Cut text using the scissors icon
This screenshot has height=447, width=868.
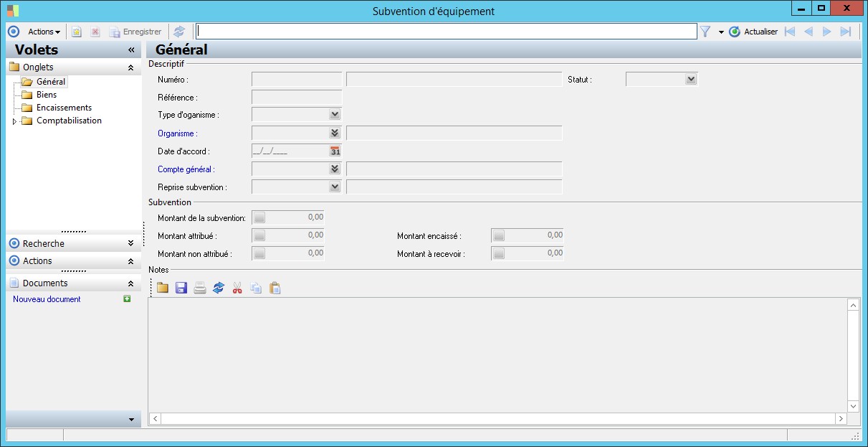pyautogui.click(x=237, y=288)
